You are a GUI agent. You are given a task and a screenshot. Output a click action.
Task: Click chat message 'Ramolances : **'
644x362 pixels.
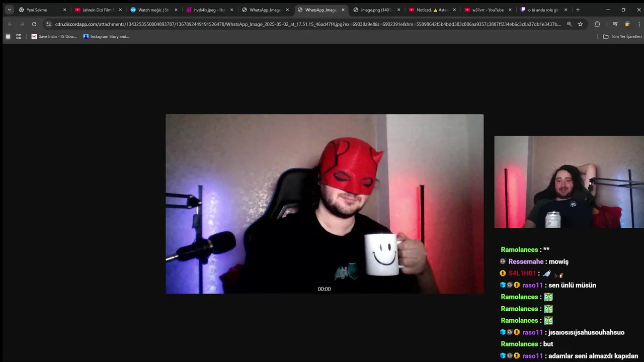click(525, 249)
